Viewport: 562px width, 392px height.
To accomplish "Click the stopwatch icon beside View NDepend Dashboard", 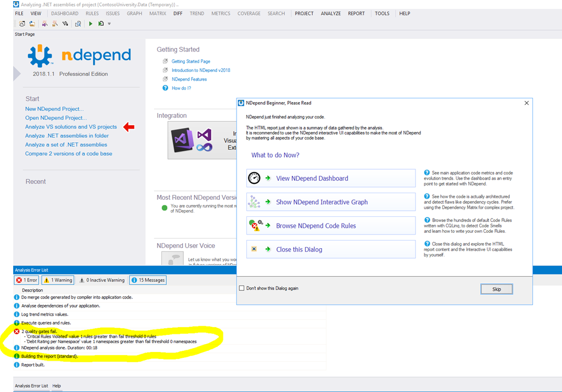I will pos(254,178).
